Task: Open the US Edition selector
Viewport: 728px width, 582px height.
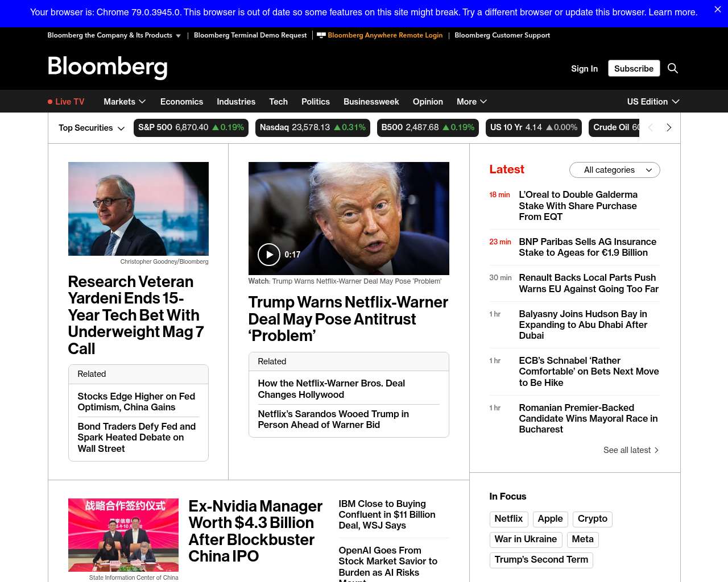Action: point(653,102)
